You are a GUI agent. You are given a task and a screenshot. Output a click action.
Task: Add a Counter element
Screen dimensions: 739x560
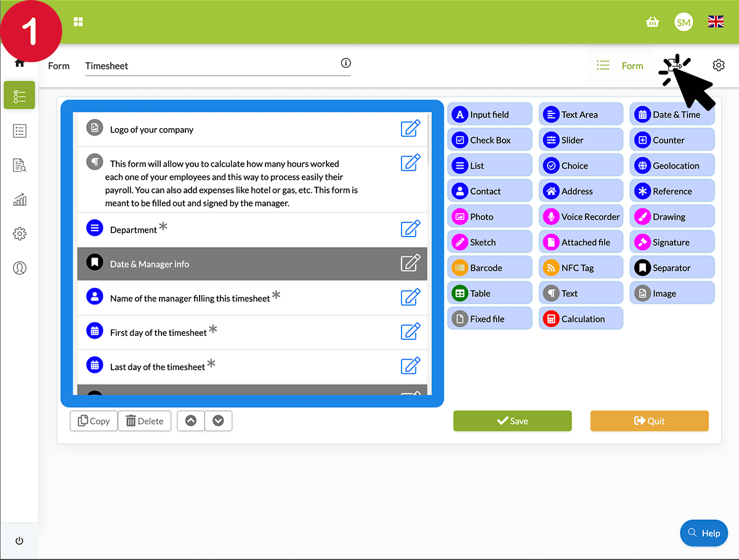pos(672,140)
